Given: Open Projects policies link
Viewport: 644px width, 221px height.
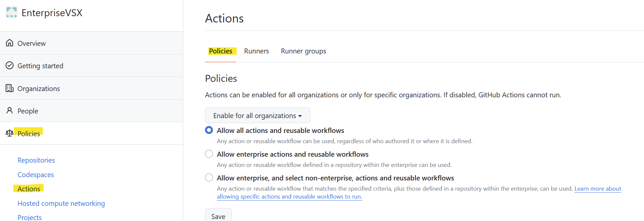Looking at the screenshot, I should coord(30,217).
